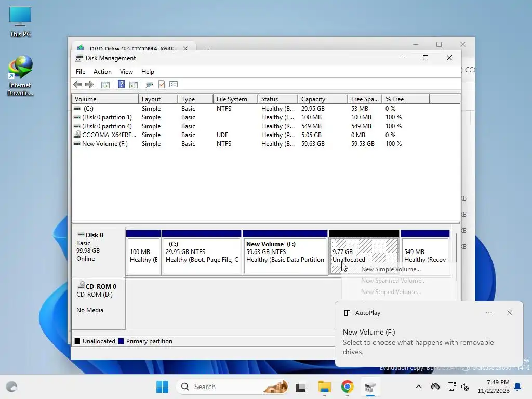Open File Explorer from the taskbar
The height and width of the screenshot is (399, 532).
[x=324, y=387]
